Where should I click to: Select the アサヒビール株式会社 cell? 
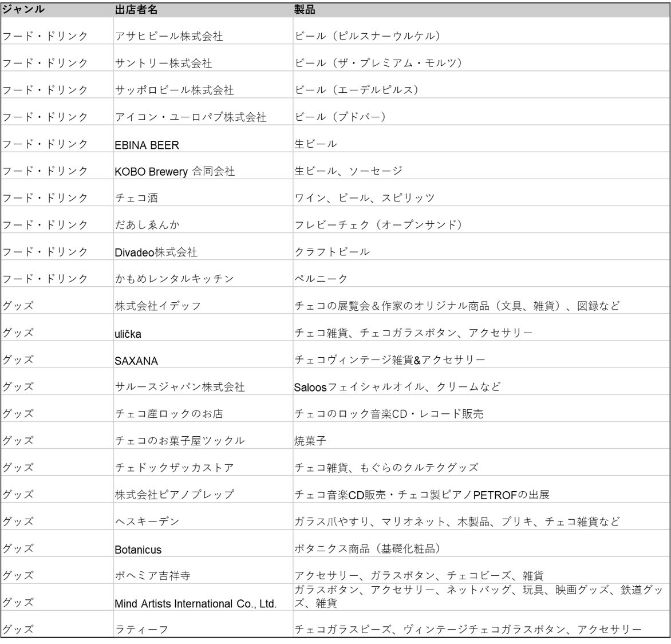coord(169,37)
